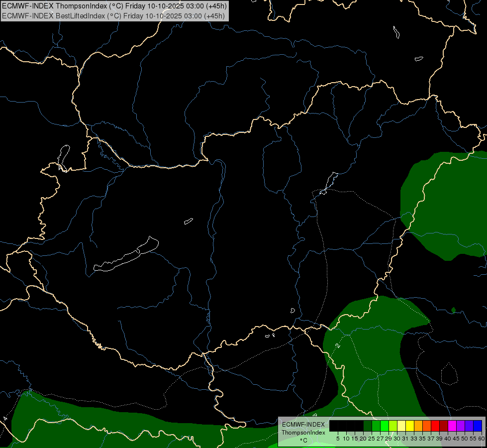Select the bright green 27–29 legend color
487x448 pixels.
pyautogui.click(x=385, y=426)
